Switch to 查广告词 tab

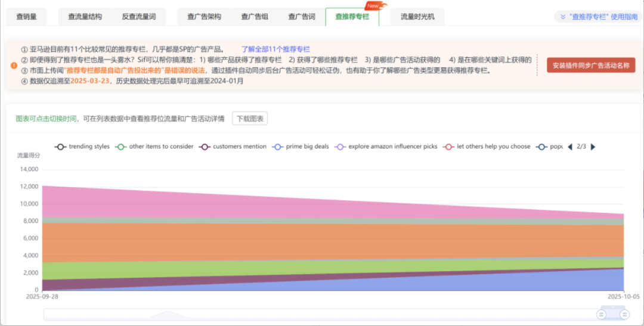[x=302, y=17]
